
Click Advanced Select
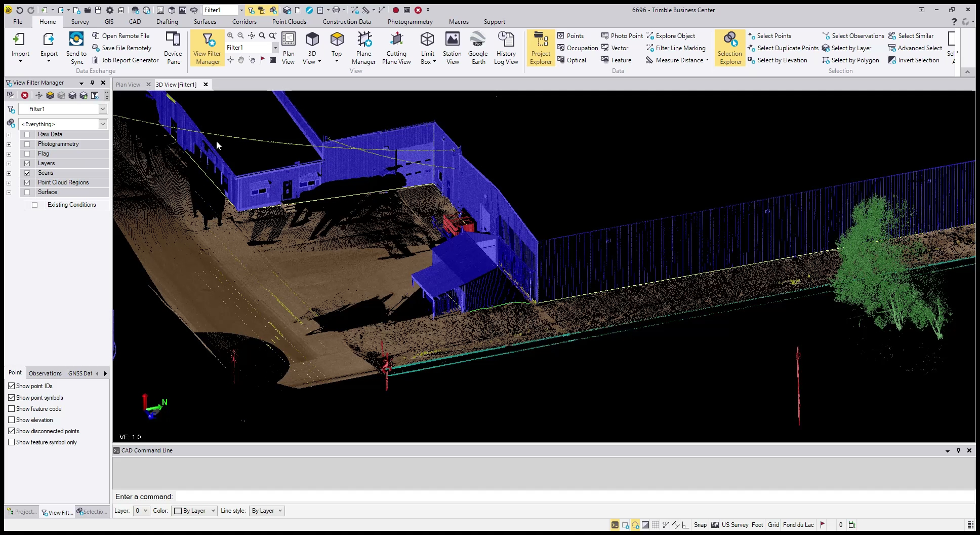coord(915,48)
